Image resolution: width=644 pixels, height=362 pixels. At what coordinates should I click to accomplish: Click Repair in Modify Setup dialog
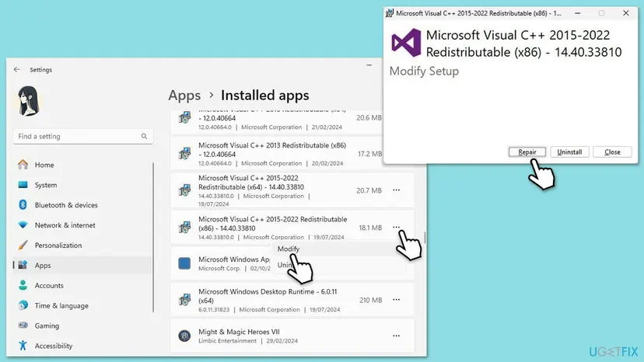point(527,152)
